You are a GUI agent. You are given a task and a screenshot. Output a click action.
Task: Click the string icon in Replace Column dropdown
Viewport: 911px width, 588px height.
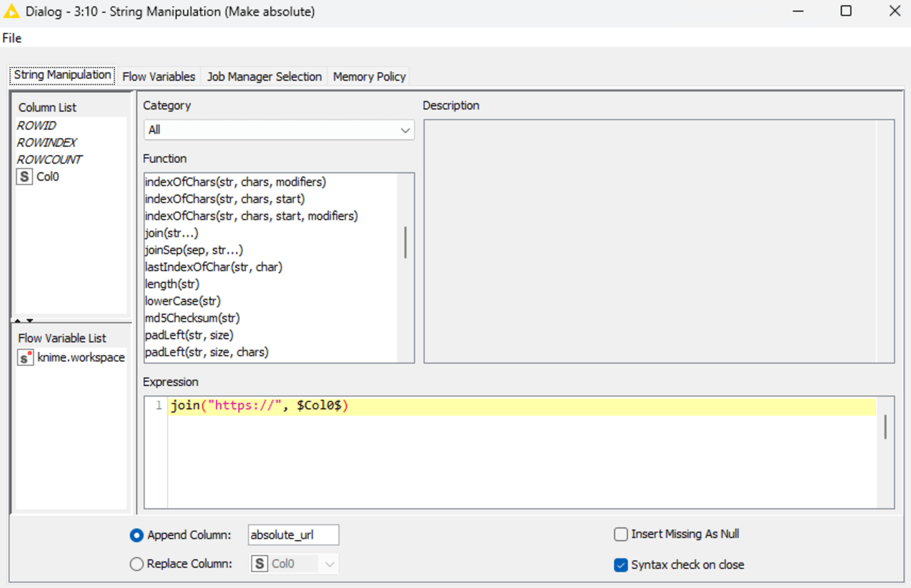(x=259, y=564)
